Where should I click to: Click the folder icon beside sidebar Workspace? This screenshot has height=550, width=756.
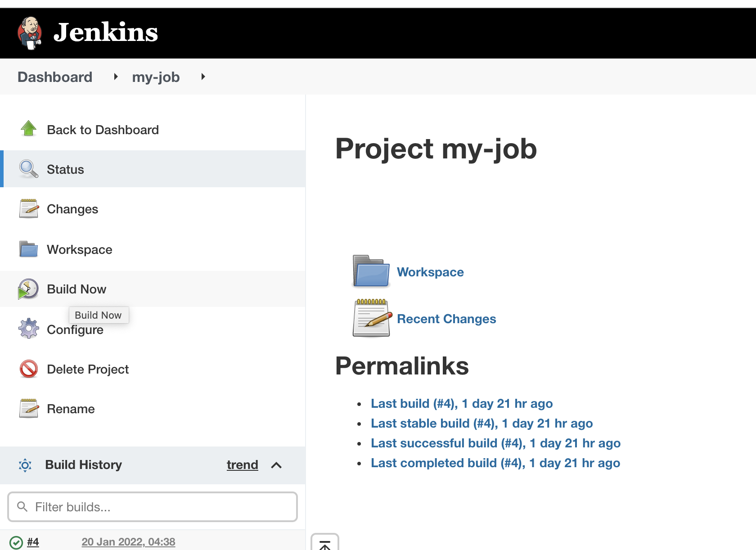point(29,248)
